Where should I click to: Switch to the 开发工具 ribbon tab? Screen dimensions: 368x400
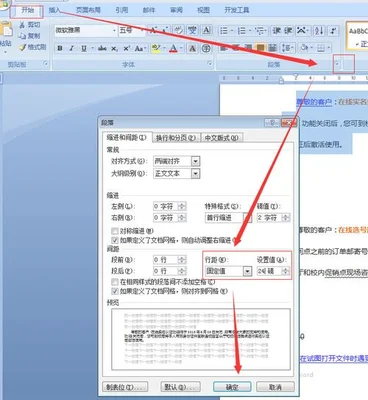(x=236, y=10)
